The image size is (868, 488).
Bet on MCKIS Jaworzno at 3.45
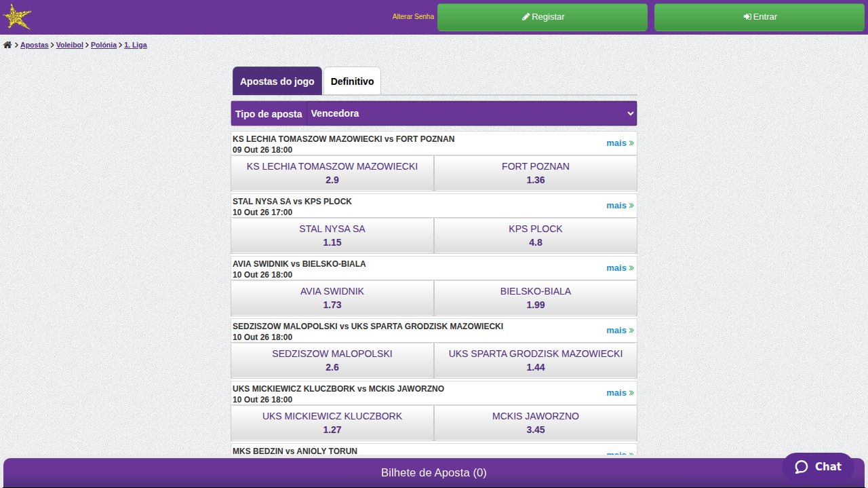(536, 423)
